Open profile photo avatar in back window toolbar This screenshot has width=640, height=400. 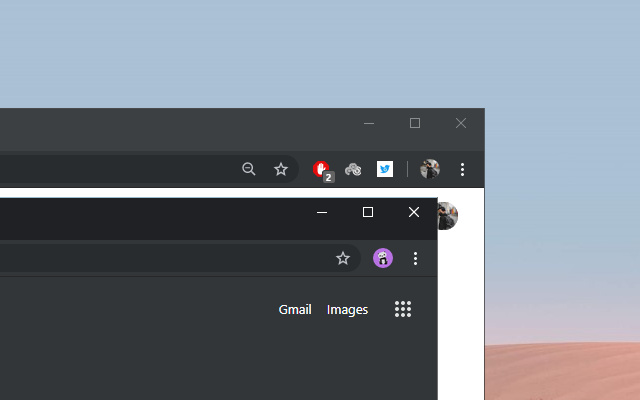click(x=430, y=169)
